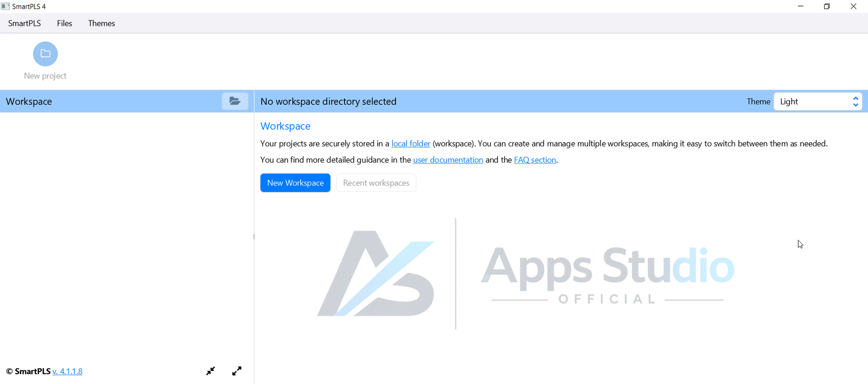This screenshot has height=384, width=868.
Task: Restore down the SmartPLS 4 window
Action: tap(827, 7)
